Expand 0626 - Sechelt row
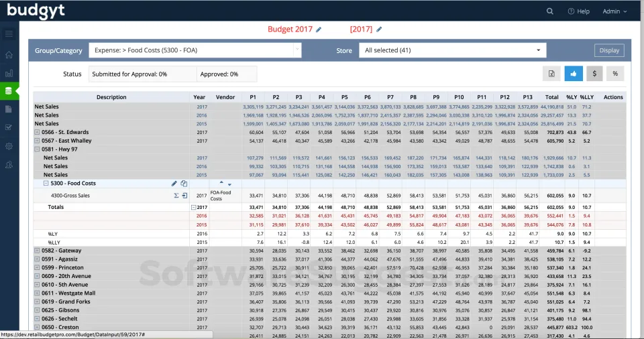This screenshot has height=339, width=644. 37,319
